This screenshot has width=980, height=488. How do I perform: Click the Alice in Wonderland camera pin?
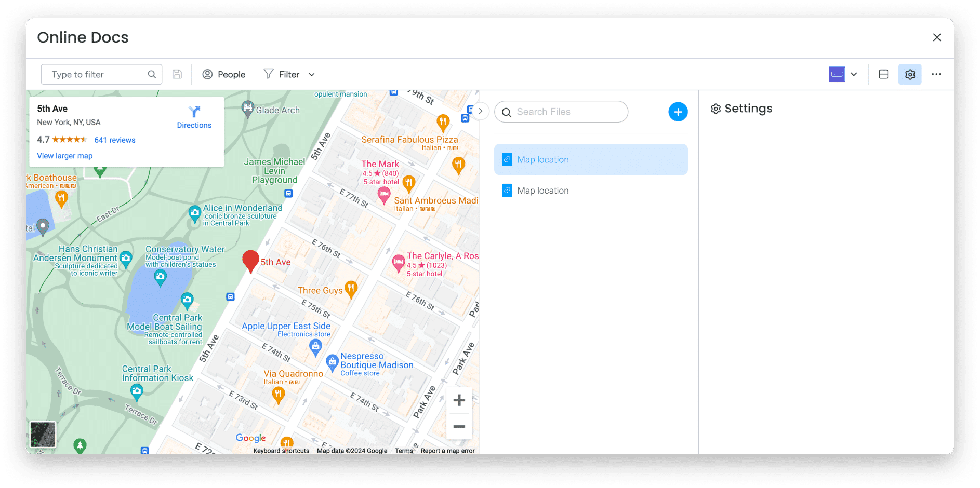(x=195, y=214)
